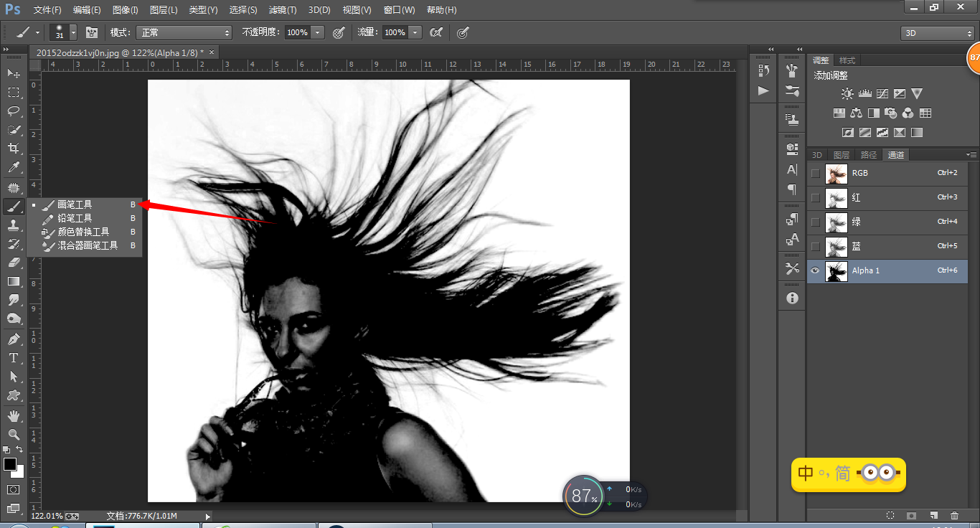Open the tool preset picker arrow
Image resolution: width=980 pixels, height=528 pixels.
pyautogui.click(x=38, y=32)
